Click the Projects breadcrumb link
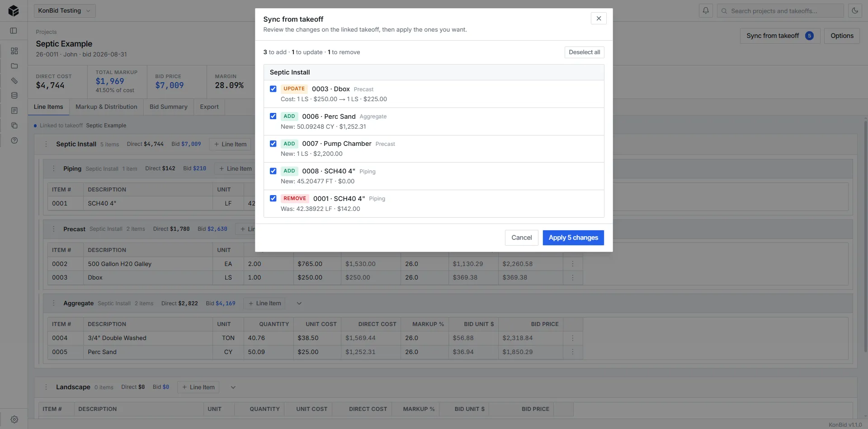The width and height of the screenshot is (868, 429). [x=46, y=32]
